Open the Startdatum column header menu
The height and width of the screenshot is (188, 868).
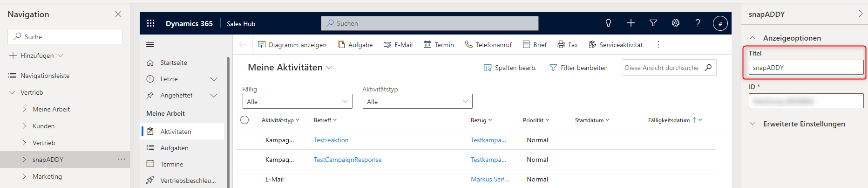tap(592, 120)
